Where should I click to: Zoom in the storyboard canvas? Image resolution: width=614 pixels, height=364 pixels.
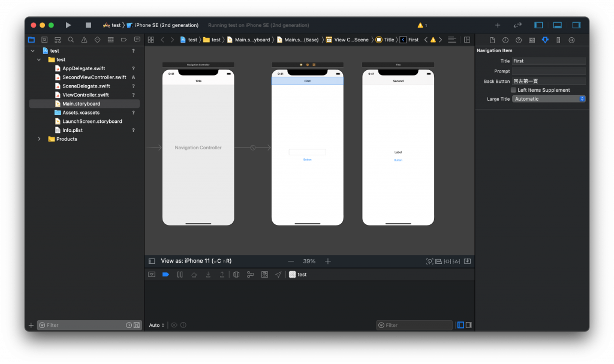tap(328, 261)
